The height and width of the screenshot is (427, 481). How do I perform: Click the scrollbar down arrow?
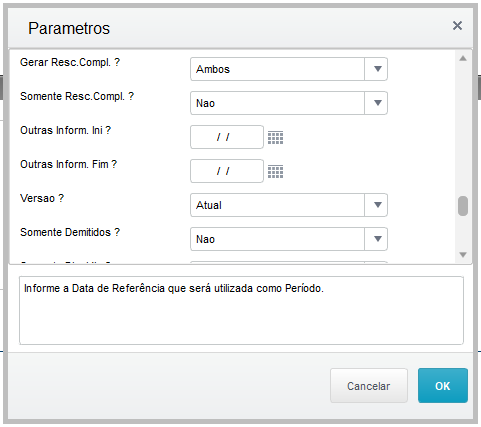click(x=463, y=255)
